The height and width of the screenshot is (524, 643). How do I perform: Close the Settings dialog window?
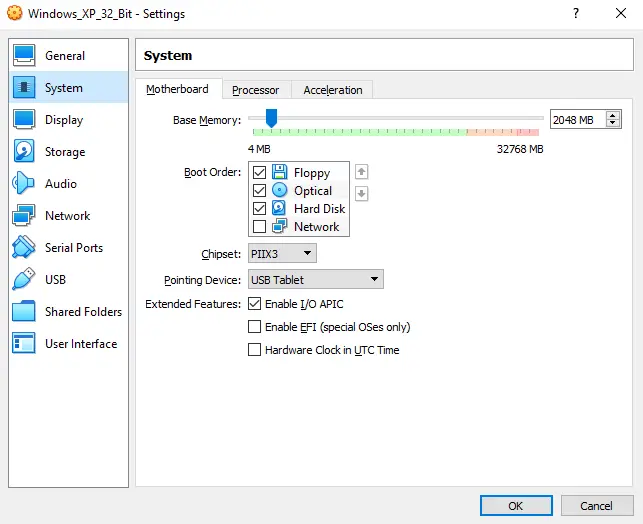pyautogui.click(x=621, y=13)
